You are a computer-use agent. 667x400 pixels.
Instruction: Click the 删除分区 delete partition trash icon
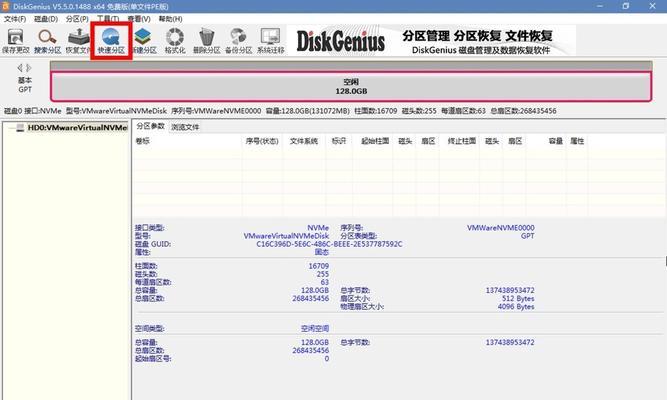[x=207, y=41]
